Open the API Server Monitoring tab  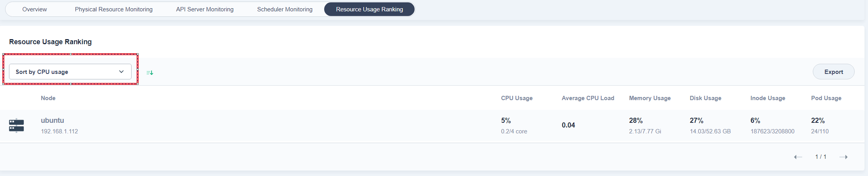(205, 9)
